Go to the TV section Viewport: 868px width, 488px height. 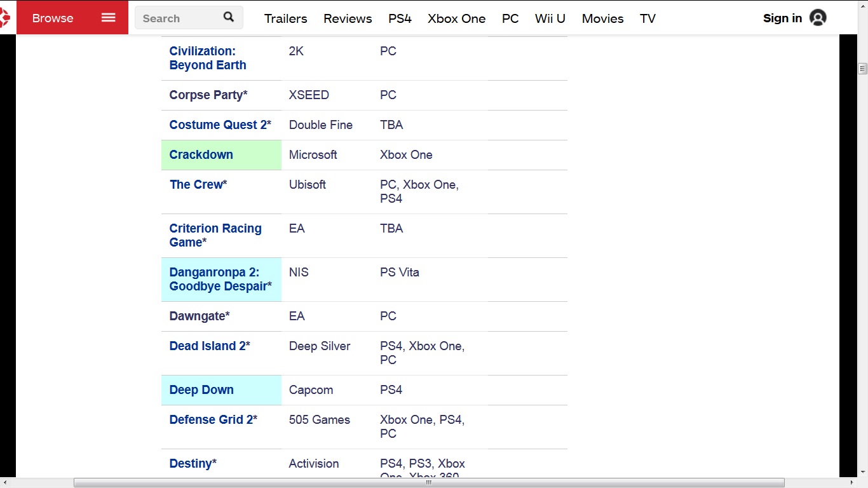pos(648,18)
